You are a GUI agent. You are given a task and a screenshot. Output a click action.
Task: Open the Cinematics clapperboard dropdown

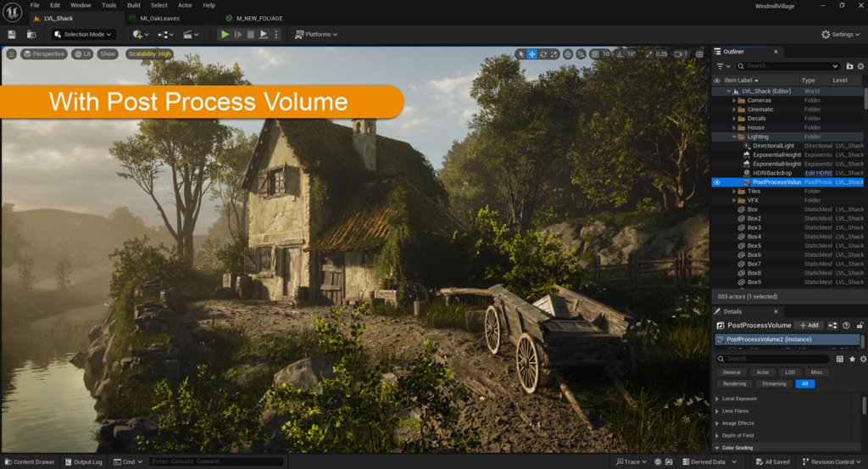click(191, 34)
